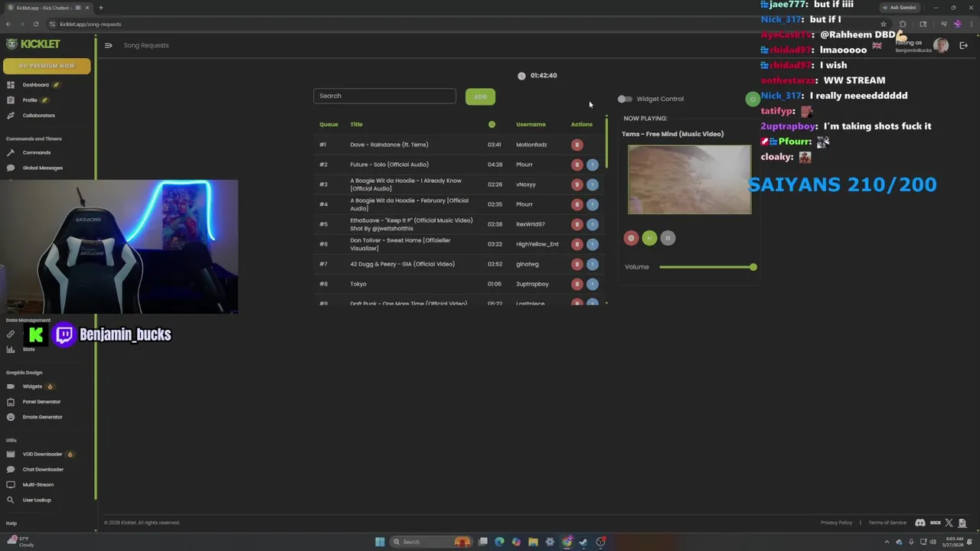This screenshot has width=980, height=551.
Task: Click the green skip-to-next song button
Action: 649,238
